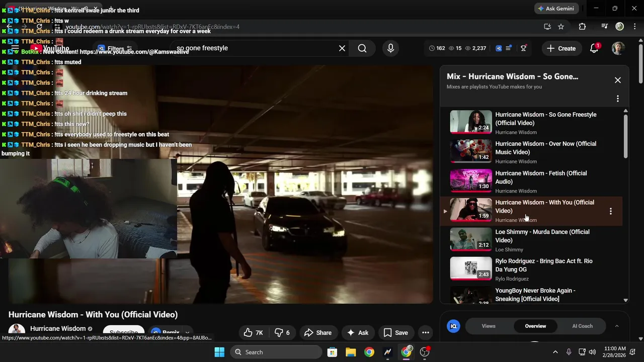Click Ask Gemini button
Screen dimensions: 644x362
click(x=555, y=9)
